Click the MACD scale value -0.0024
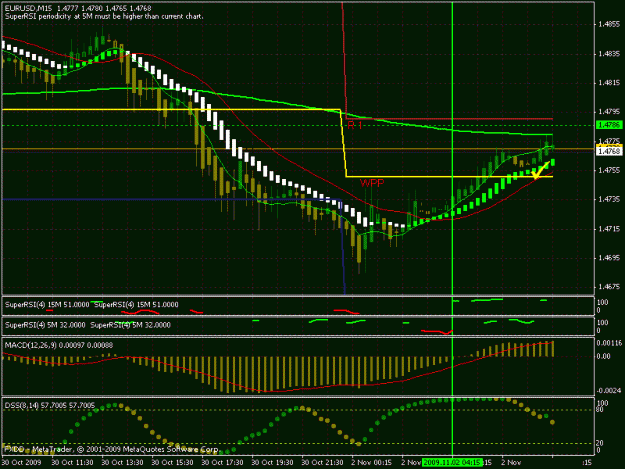 coord(609,391)
